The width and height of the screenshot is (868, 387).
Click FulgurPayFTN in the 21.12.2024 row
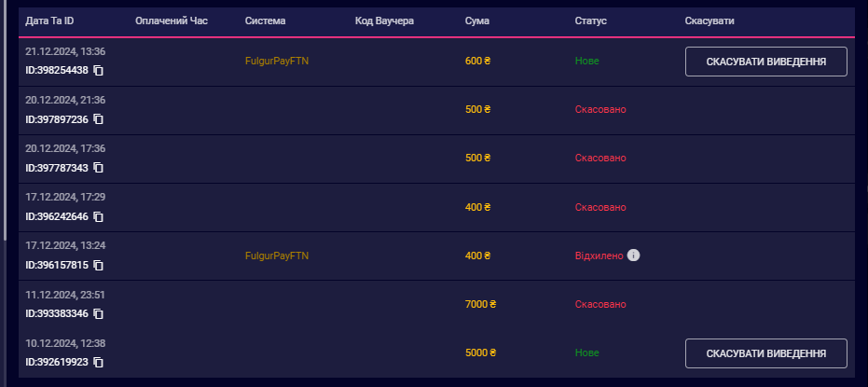pos(276,61)
